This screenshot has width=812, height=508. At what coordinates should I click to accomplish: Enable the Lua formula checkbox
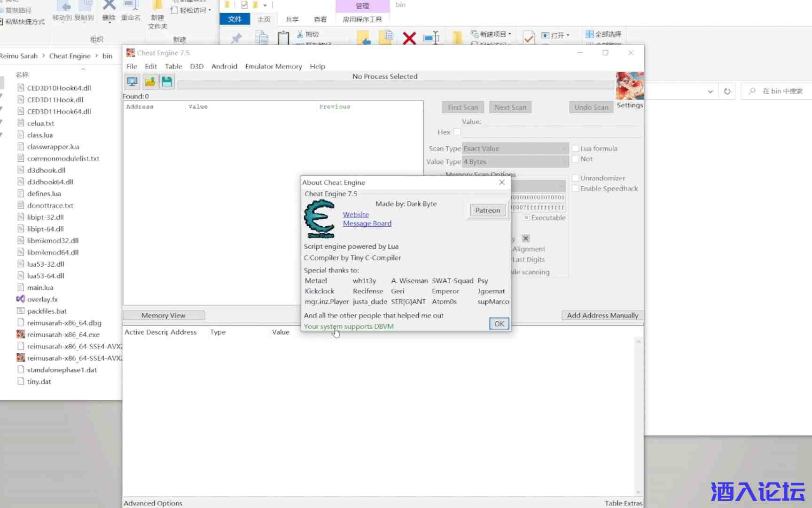pyautogui.click(x=575, y=149)
